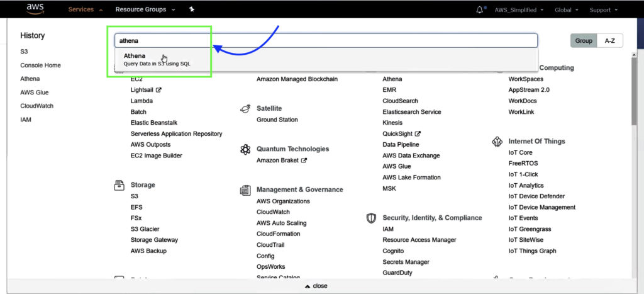Viewport: 644px width, 294px height.
Task: Open the Lightsail service
Action: click(x=142, y=89)
